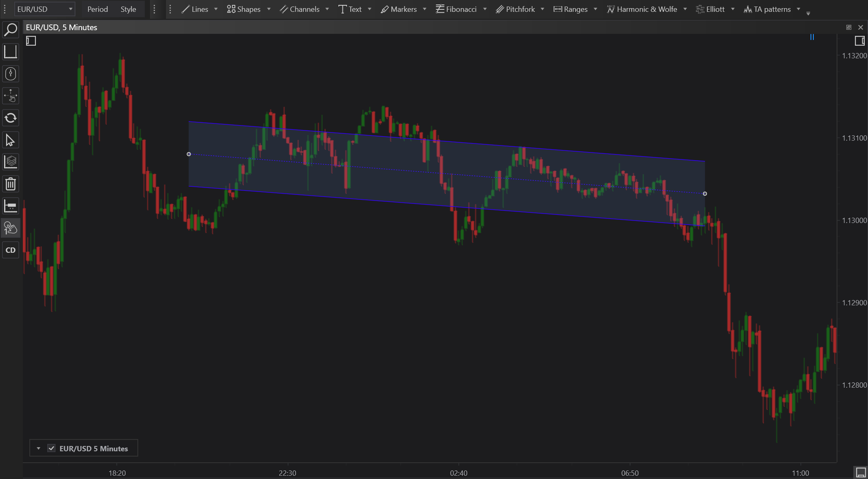Open the EUR/USD symbol dropdown
The height and width of the screenshot is (479, 868).
click(x=45, y=9)
